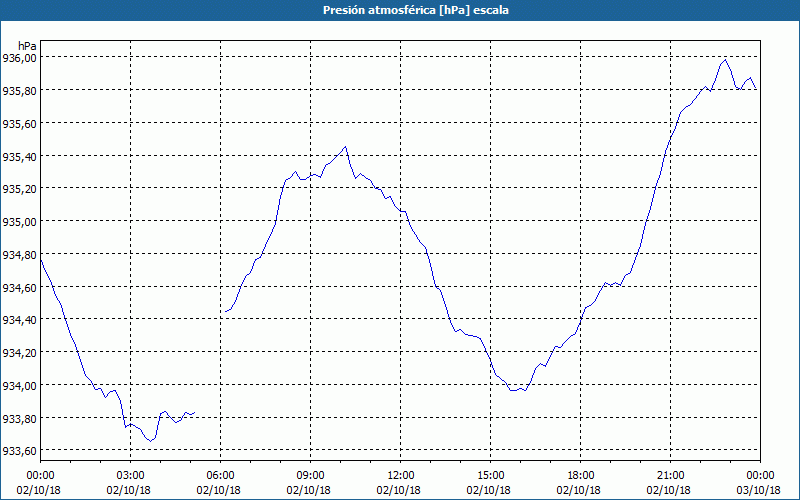800x500 pixels.
Task: Click the chart title 'Presión atmosférica [hPa] escala'
Action: [x=415, y=10]
